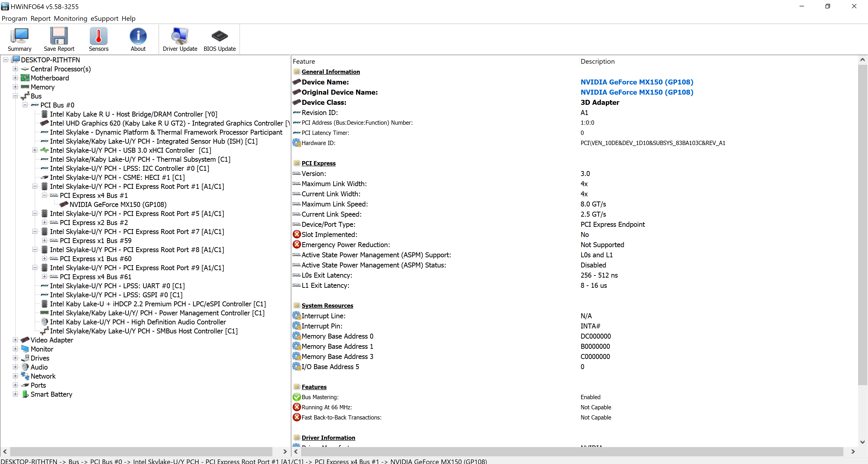Select High Definition Audio Controller entry
Screen dimensions: 868x464
(138, 322)
